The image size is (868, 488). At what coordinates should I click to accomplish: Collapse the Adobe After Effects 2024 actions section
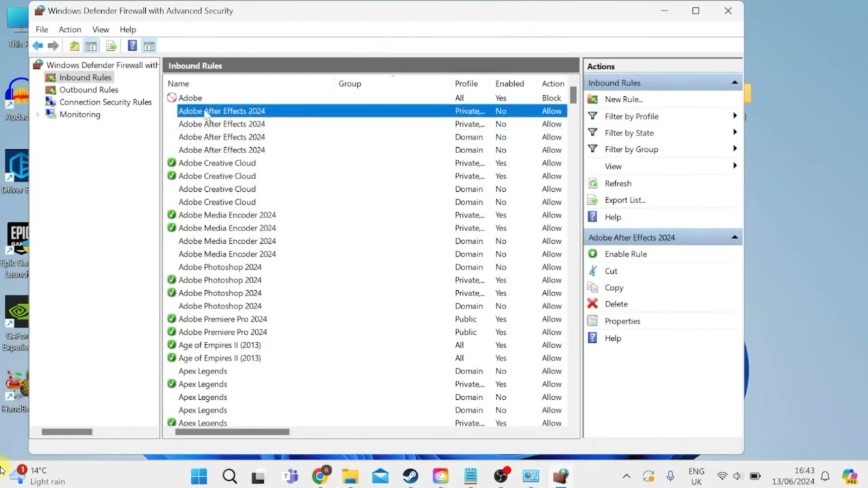coord(734,237)
